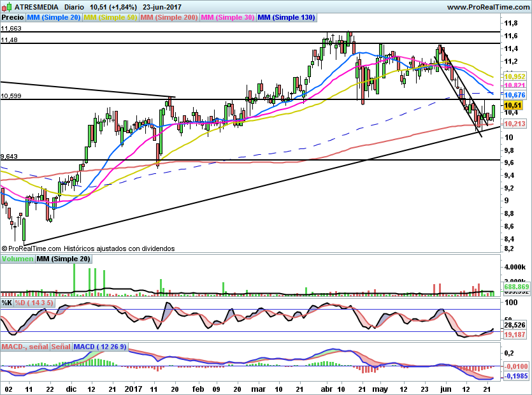Click the Diario timeframe label
Image resolution: width=532 pixels, height=395 pixels.
tap(74, 7)
